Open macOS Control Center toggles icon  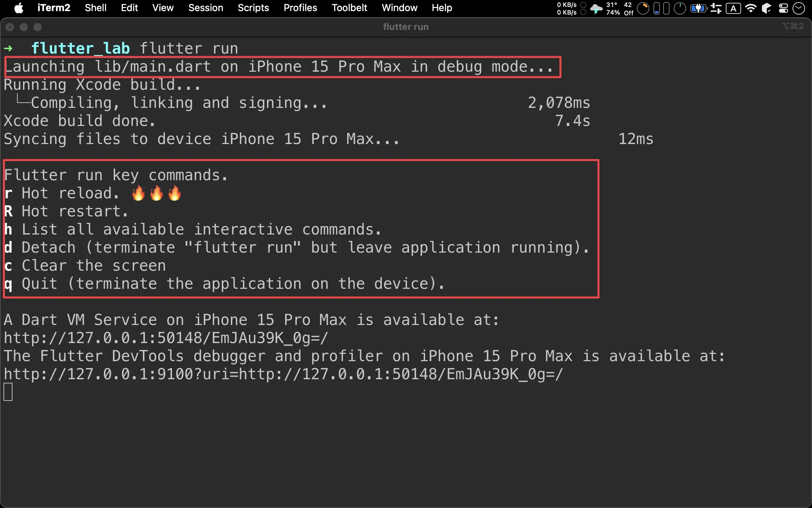click(x=783, y=8)
